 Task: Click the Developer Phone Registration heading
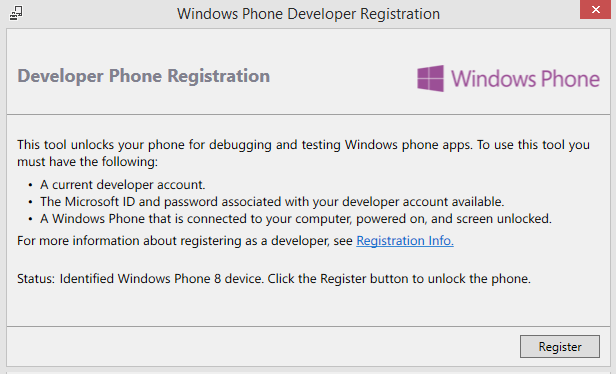[x=144, y=76]
